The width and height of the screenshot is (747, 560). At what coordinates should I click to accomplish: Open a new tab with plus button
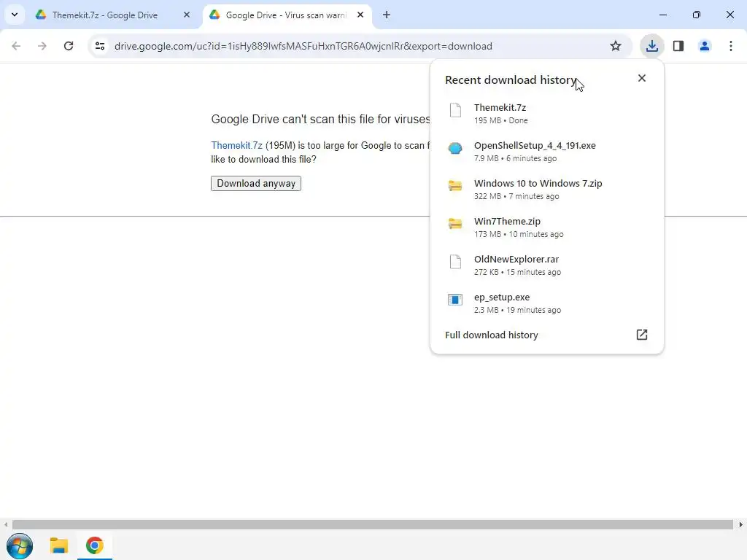pyautogui.click(x=387, y=15)
